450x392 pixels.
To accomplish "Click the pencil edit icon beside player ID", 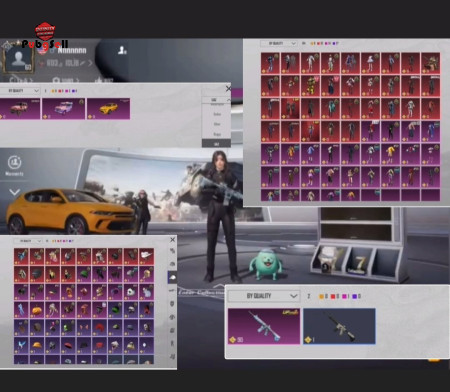I will tap(82, 63).
